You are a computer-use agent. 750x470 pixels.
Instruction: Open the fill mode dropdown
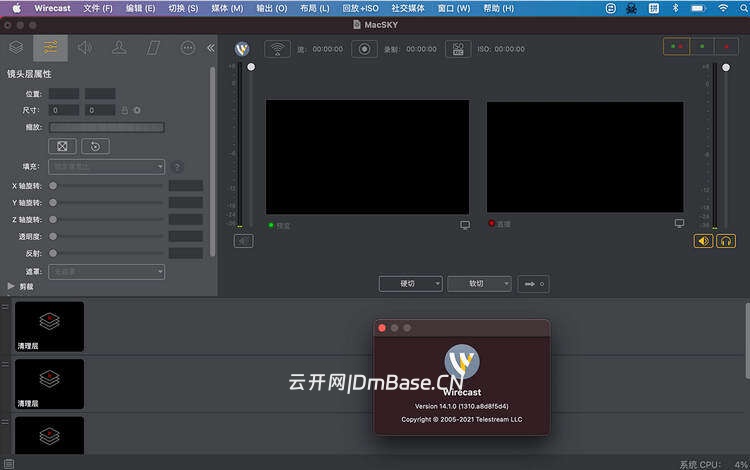click(x=106, y=166)
